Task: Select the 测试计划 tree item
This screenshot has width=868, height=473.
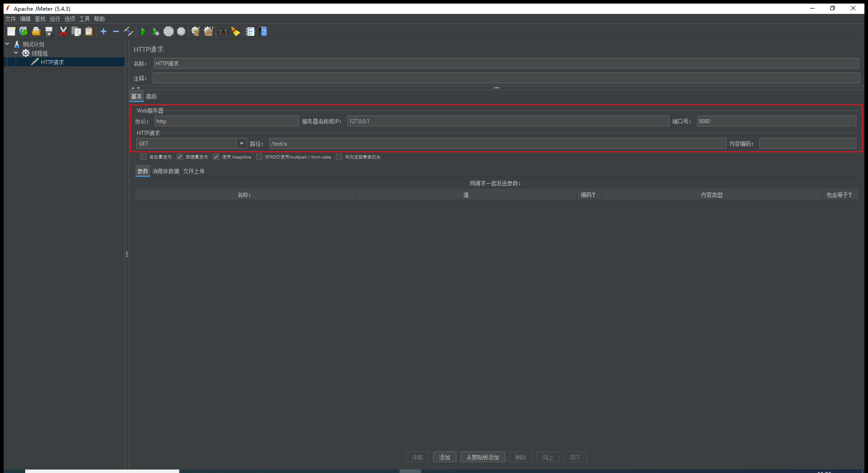Action: pos(34,44)
